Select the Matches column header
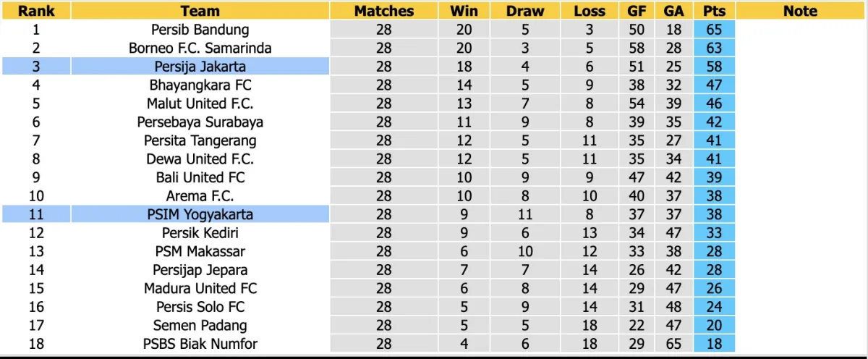 [384, 11]
